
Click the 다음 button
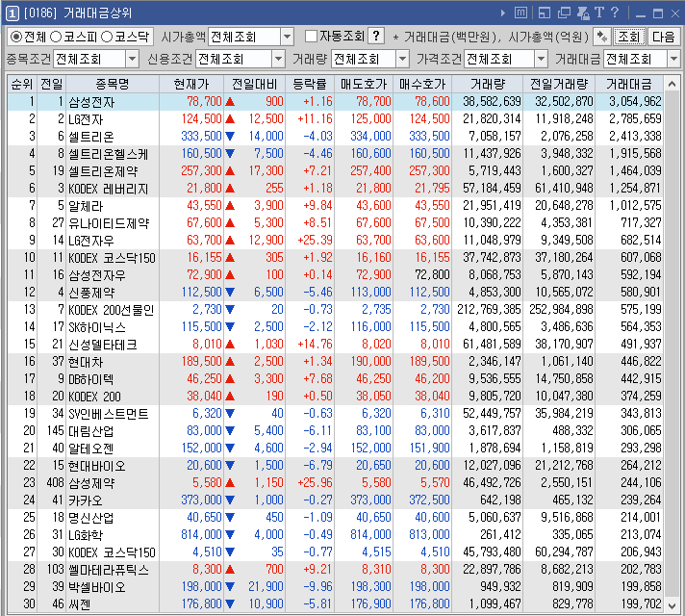[664, 37]
